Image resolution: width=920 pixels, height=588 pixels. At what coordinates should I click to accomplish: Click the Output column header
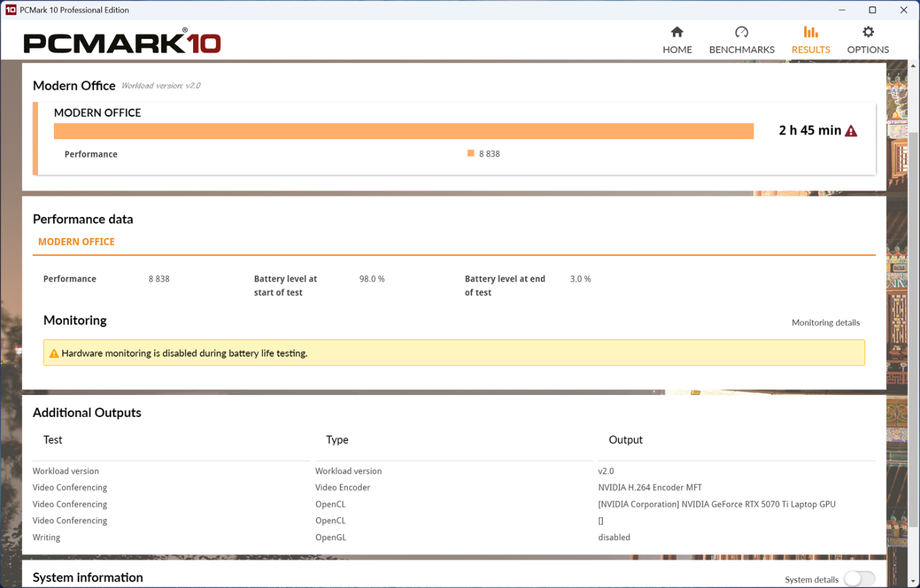point(626,440)
